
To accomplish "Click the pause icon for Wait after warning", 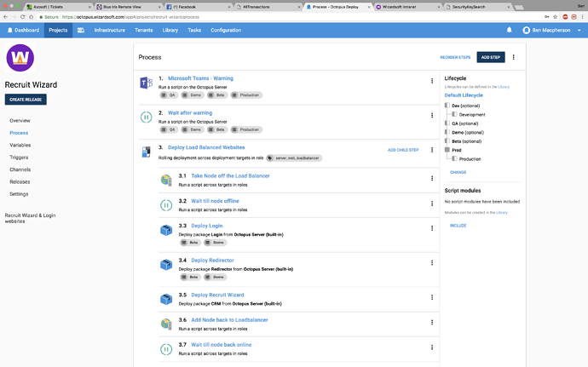I will [146, 118].
